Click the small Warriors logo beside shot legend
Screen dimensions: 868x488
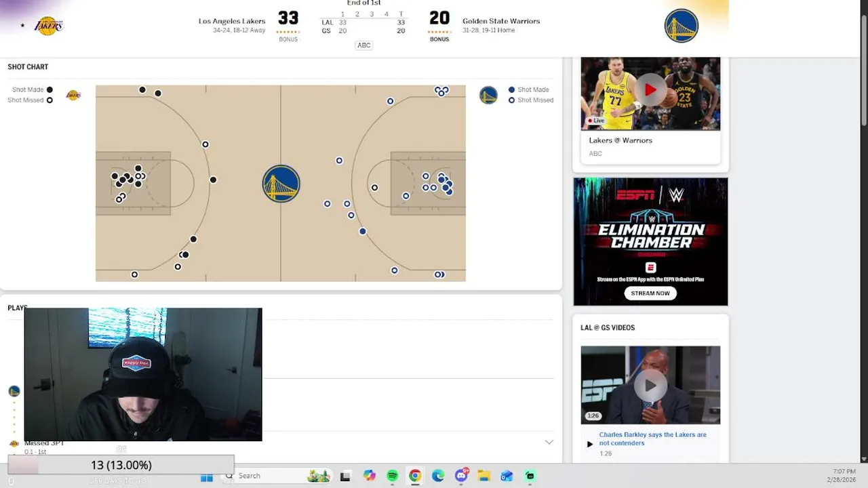coord(488,95)
